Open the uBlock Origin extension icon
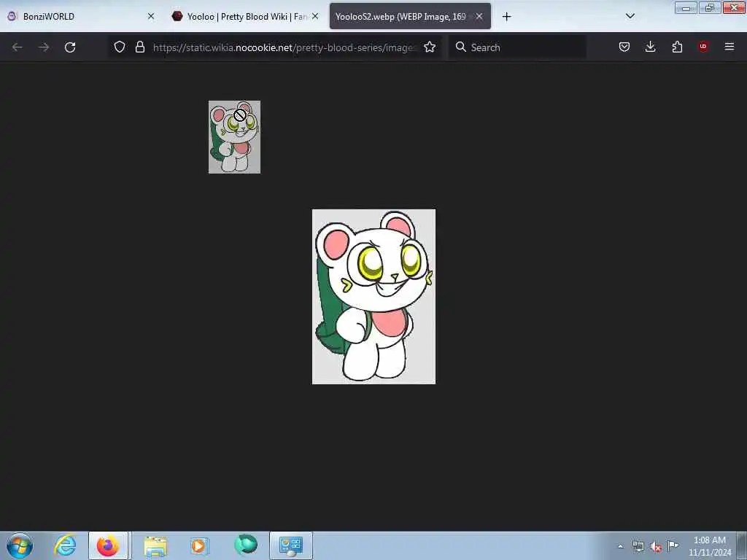 coord(703,47)
